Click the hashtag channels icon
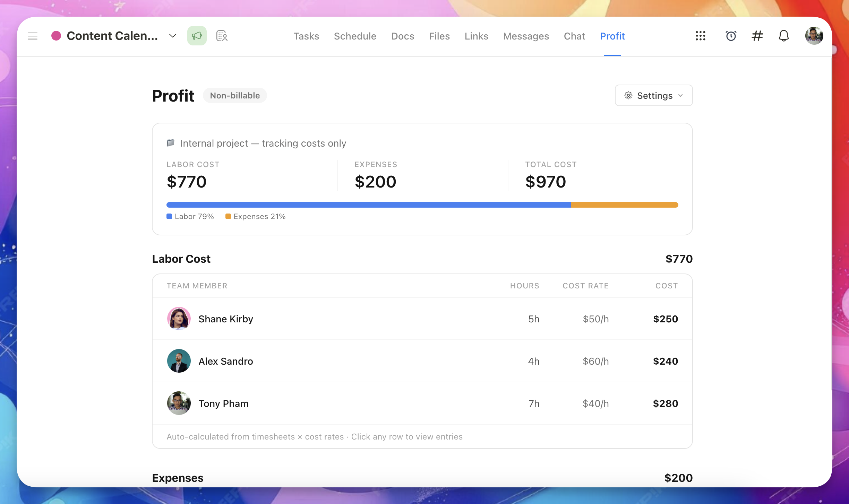 click(x=757, y=36)
